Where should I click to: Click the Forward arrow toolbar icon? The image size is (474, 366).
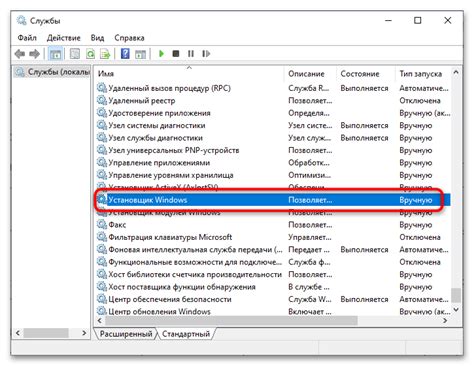(34, 54)
